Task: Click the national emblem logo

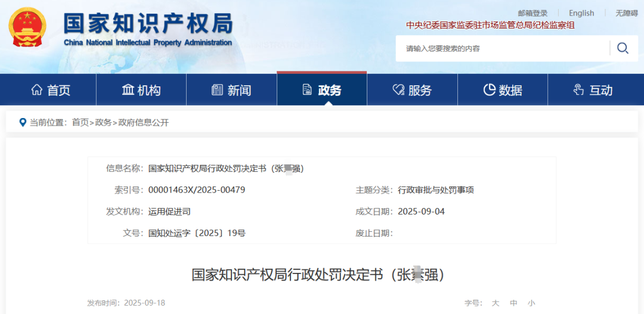Action: tap(27, 27)
